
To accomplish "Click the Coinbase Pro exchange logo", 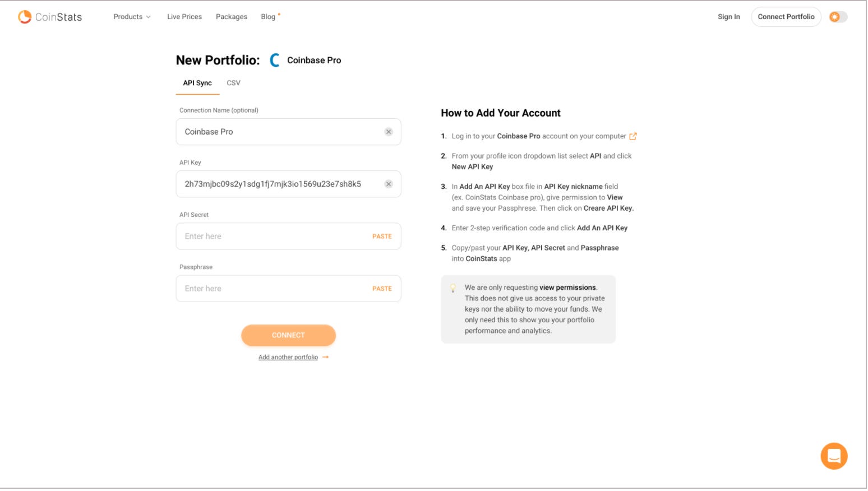I will [x=275, y=60].
